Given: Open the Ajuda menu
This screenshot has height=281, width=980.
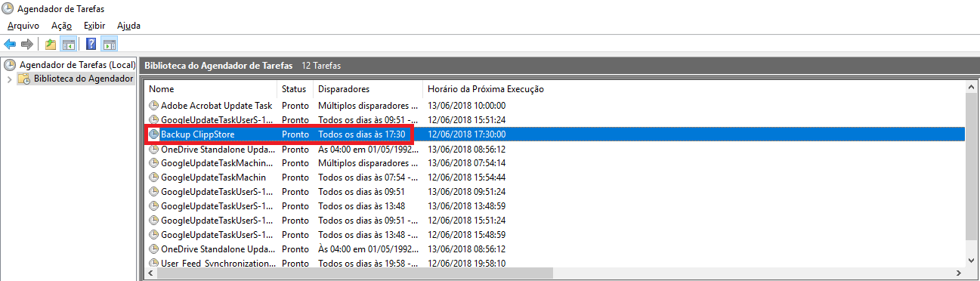Looking at the screenshot, I should tap(128, 26).
